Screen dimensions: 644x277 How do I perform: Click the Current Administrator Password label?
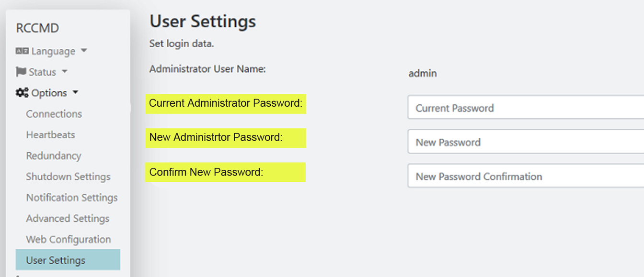(226, 103)
